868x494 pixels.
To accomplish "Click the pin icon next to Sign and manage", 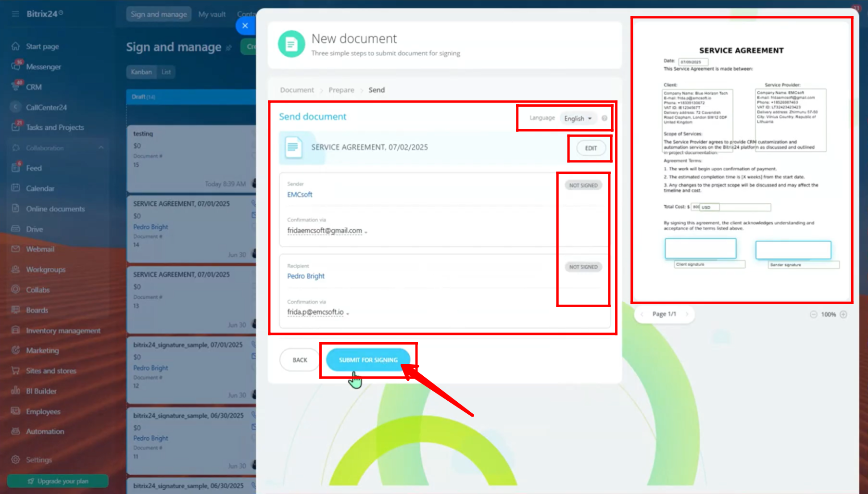I will (229, 48).
